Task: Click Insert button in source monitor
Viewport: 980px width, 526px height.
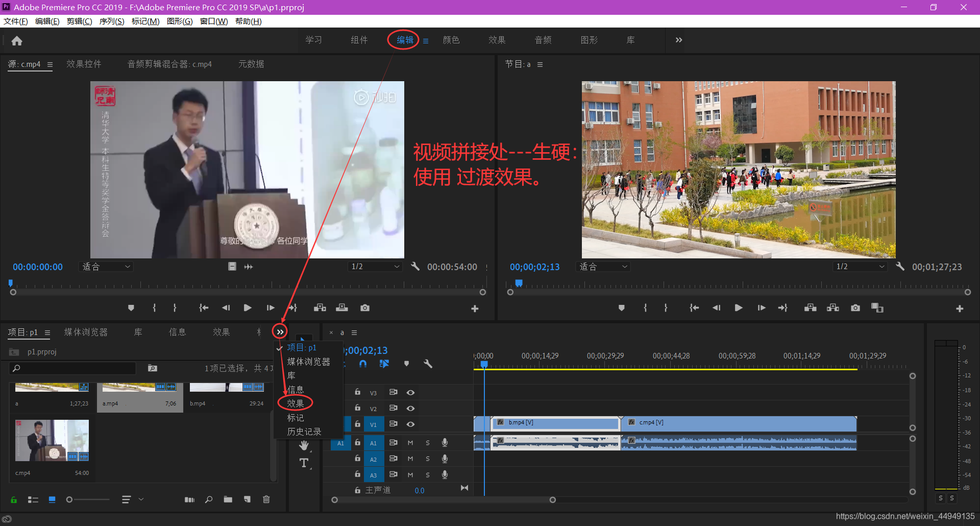Action: pyautogui.click(x=320, y=308)
